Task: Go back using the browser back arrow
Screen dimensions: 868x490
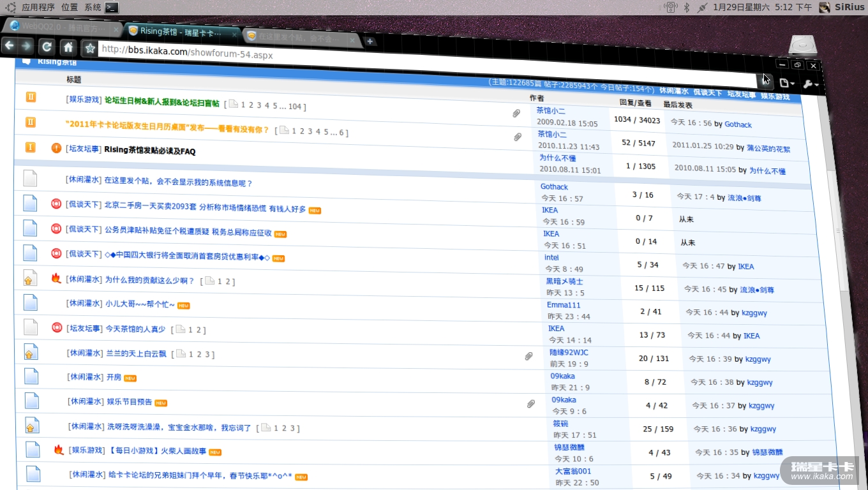Action: [x=10, y=45]
